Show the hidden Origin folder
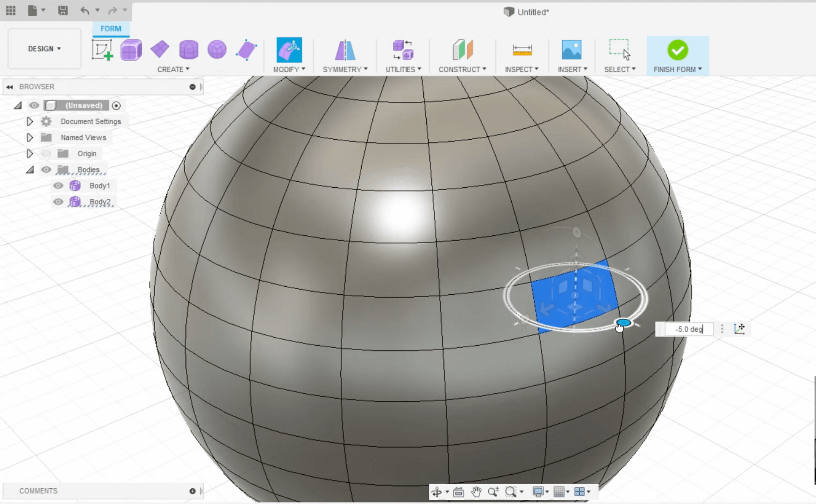Viewport: 816px width, 504px height. click(46, 154)
